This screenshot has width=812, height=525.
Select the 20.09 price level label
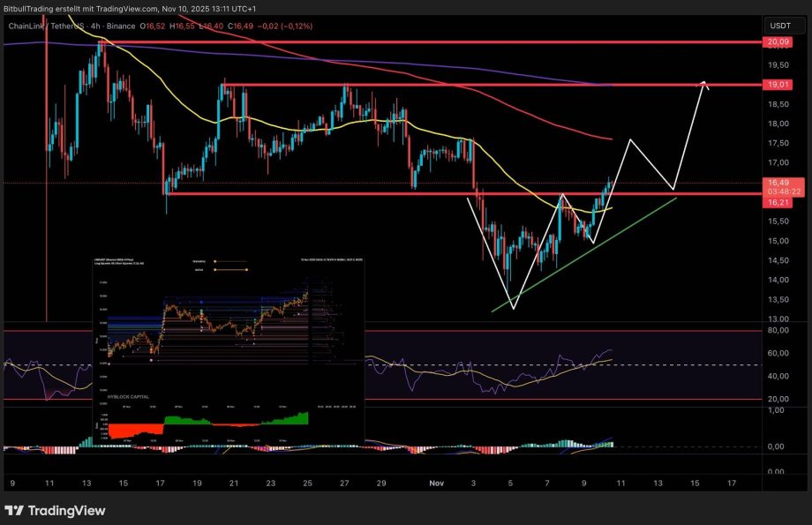pos(777,42)
